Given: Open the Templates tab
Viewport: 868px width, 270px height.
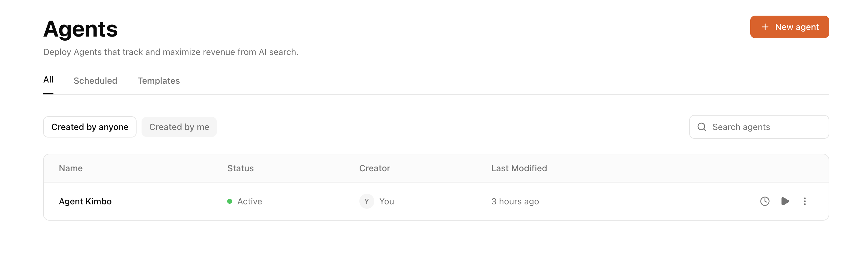Looking at the screenshot, I should pos(158,81).
